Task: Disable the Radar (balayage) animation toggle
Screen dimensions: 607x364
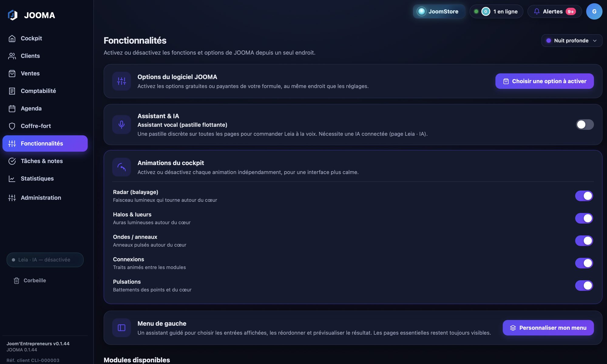Action: click(x=584, y=196)
